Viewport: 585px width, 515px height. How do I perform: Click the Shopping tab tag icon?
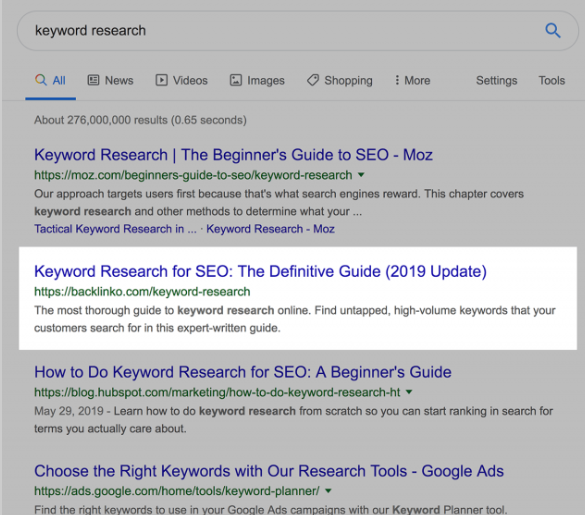point(313,80)
